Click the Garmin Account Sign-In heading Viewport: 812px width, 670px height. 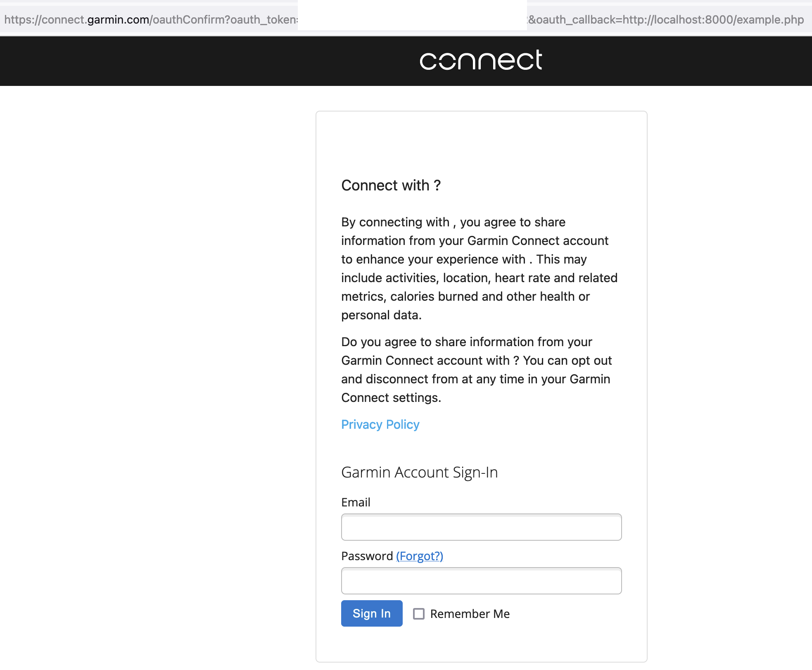[x=420, y=473]
